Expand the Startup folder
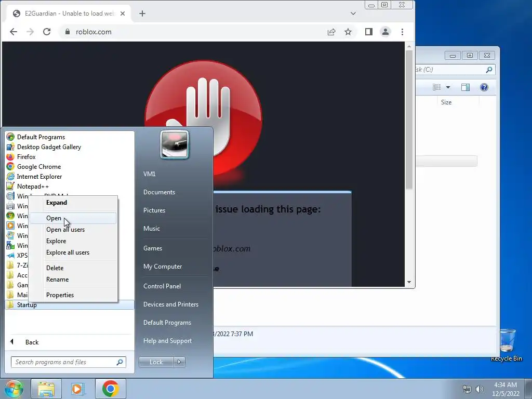 [x=70, y=304]
